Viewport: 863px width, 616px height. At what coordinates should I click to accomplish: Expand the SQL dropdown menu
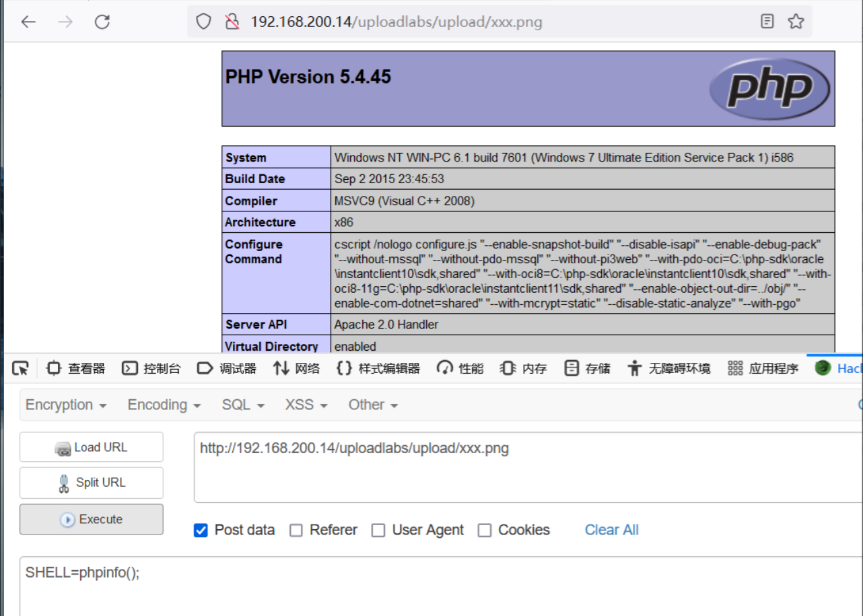point(242,405)
